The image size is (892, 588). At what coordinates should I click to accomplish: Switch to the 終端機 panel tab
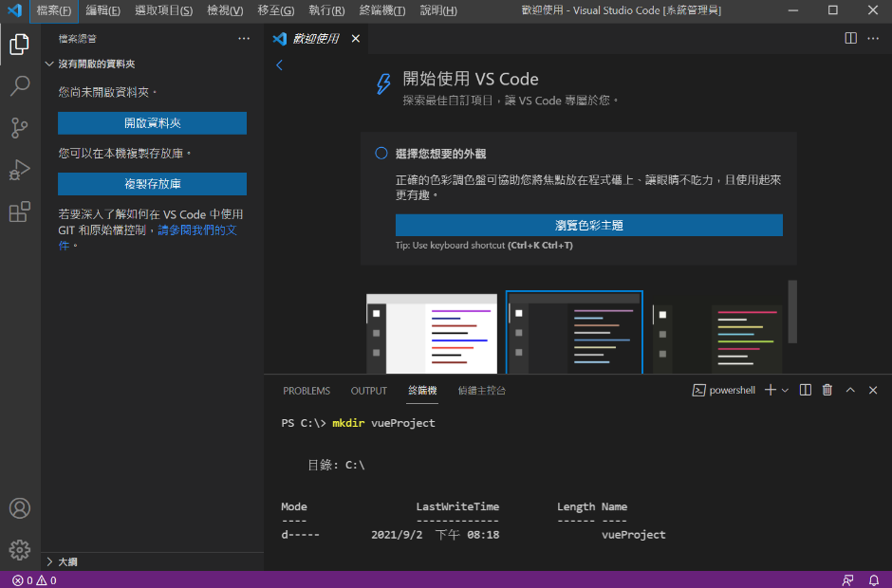pyautogui.click(x=422, y=391)
